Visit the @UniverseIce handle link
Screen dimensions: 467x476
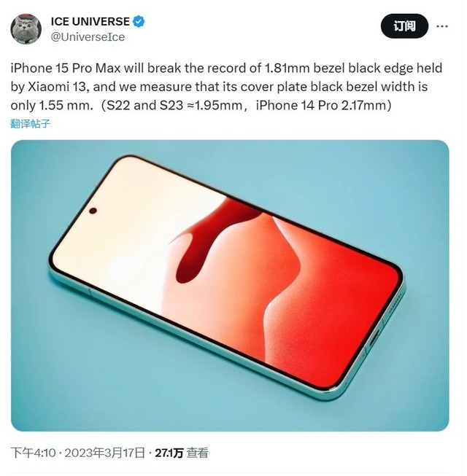(x=88, y=37)
